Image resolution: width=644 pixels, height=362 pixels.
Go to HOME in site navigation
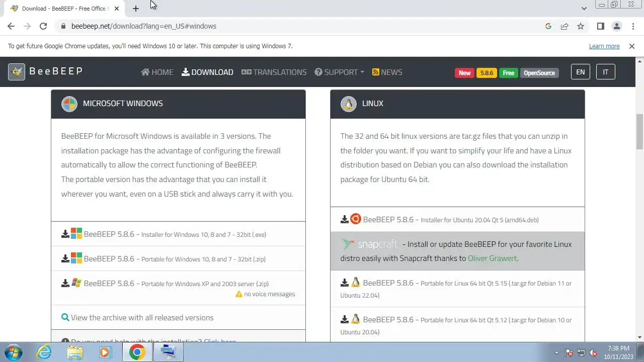[x=157, y=72]
